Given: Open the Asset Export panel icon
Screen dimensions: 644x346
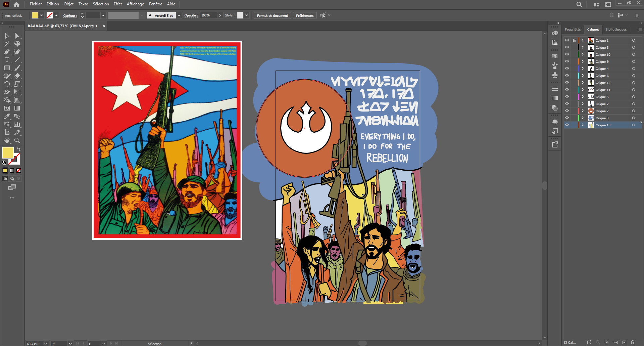Looking at the screenshot, I should 555,144.
